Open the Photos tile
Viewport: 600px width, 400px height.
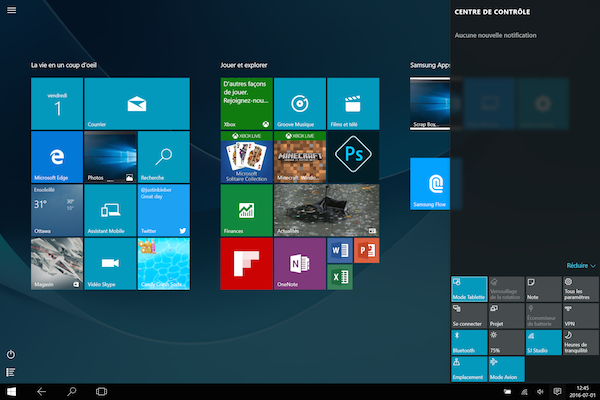point(110,157)
